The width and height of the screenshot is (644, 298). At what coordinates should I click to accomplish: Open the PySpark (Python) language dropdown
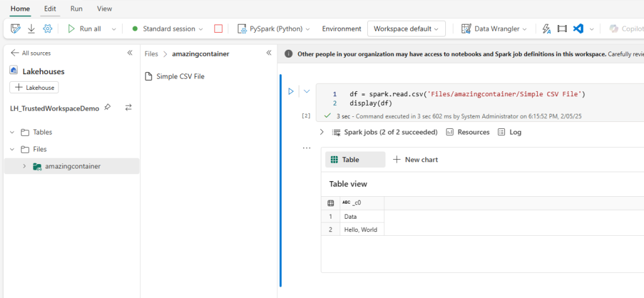pos(274,29)
